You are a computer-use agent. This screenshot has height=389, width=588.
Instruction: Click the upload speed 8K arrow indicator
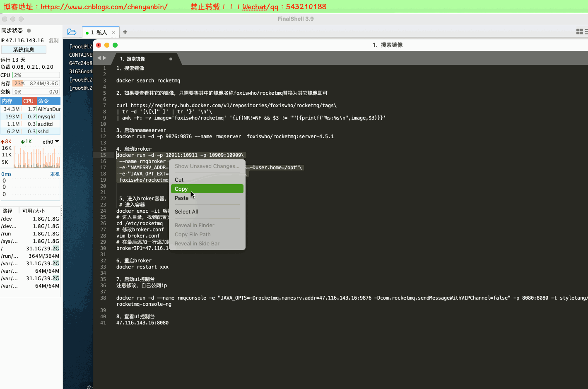pos(6,142)
